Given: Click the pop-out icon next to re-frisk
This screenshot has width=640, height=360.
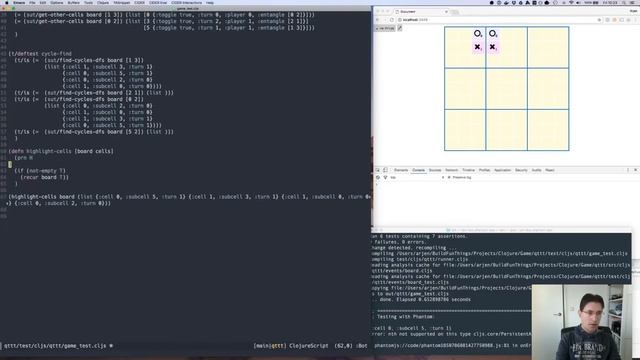Looking at the screenshot, I should pyautogui.click(x=400, y=28).
